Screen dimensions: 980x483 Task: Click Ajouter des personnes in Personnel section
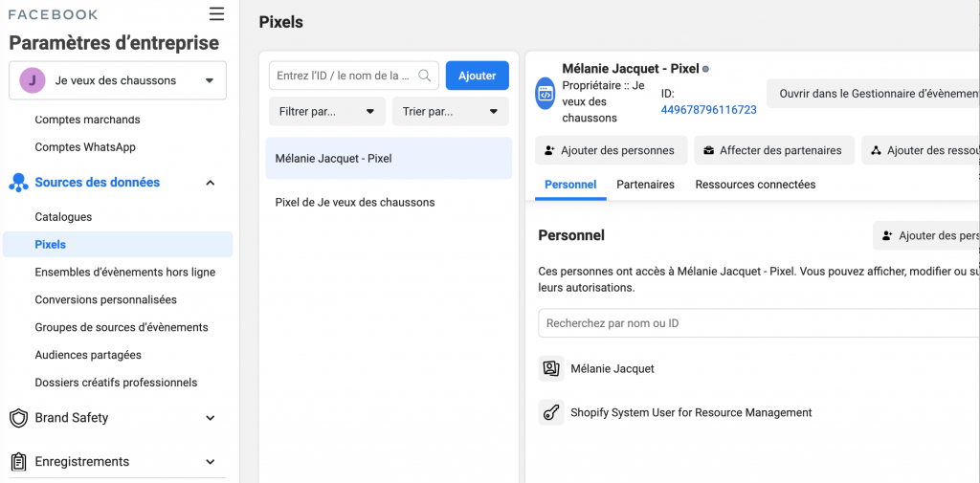pyautogui.click(x=926, y=235)
